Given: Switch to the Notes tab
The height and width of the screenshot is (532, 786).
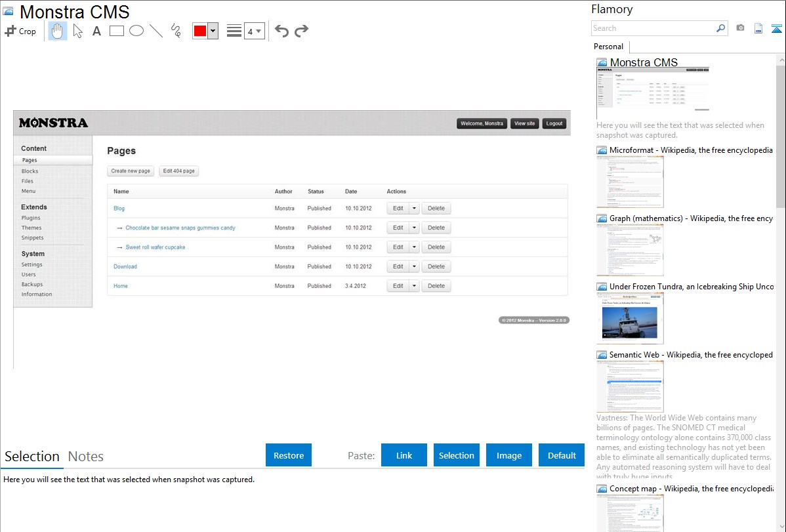Looking at the screenshot, I should (x=86, y=457).
